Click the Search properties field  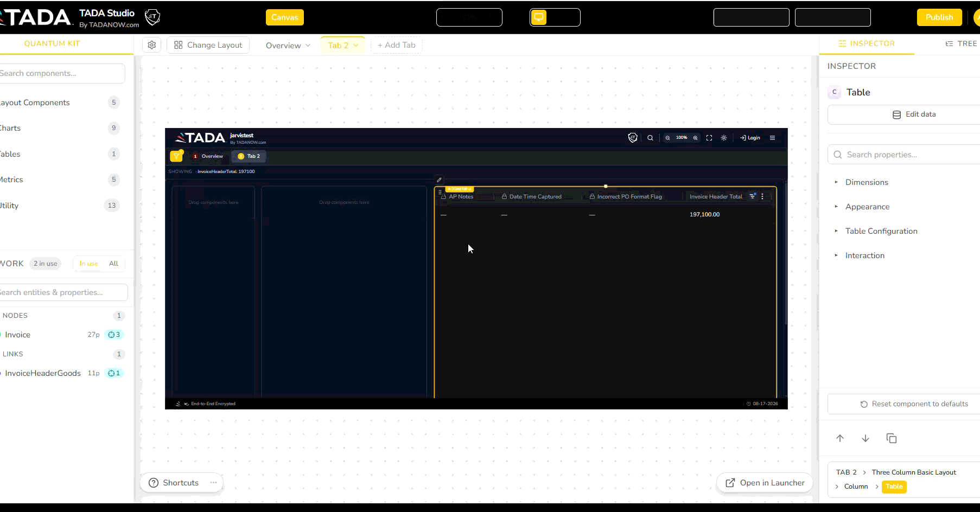(903, 155)
